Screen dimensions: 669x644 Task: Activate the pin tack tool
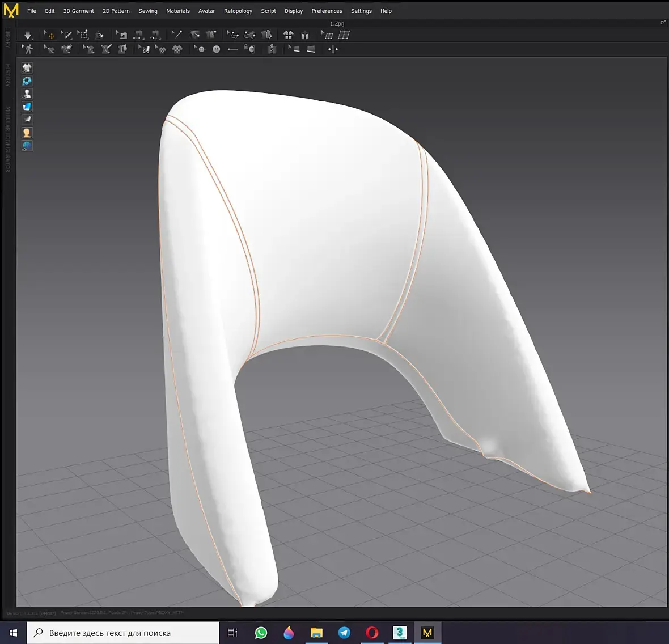177,35
